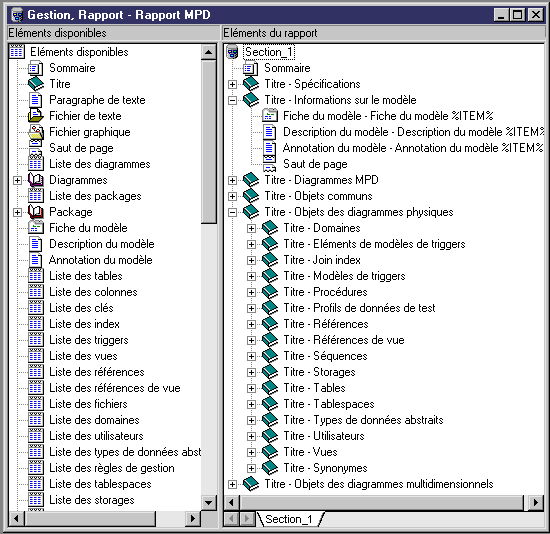The height and width of the screenshot is (534, 550).
Task: Click the Fiche du modèle icon in report tree
Action: coord(270,116)
